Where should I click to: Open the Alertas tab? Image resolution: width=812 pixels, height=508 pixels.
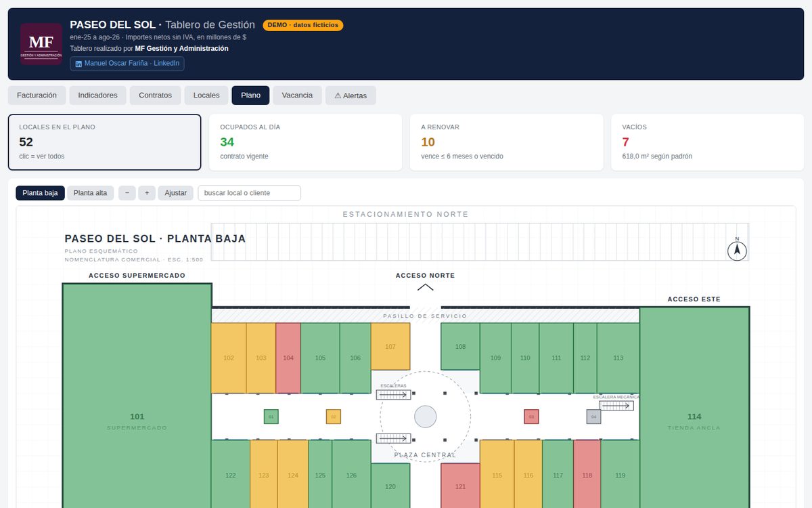pos(351,96)
